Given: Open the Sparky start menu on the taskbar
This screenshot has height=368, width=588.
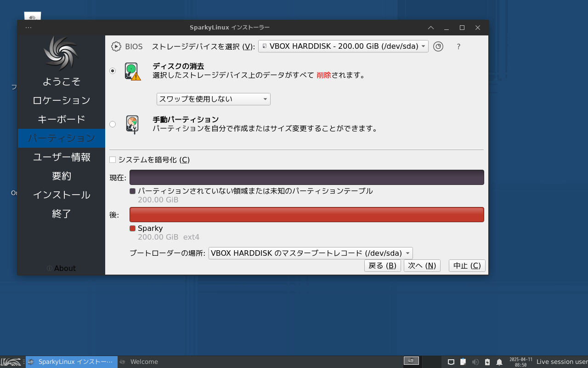Looking at the screenshot, I should pyautogui.click(x=11, y=362).
